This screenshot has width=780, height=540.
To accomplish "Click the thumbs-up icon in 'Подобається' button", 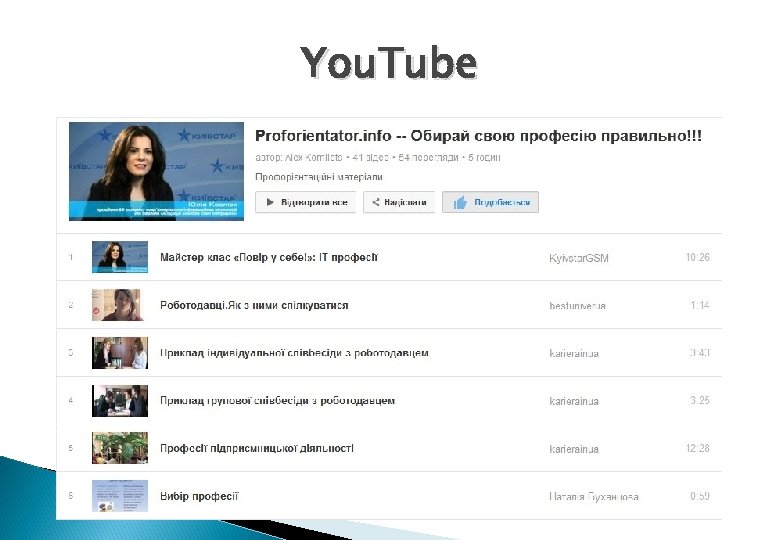I will click(x=460, y=202).
